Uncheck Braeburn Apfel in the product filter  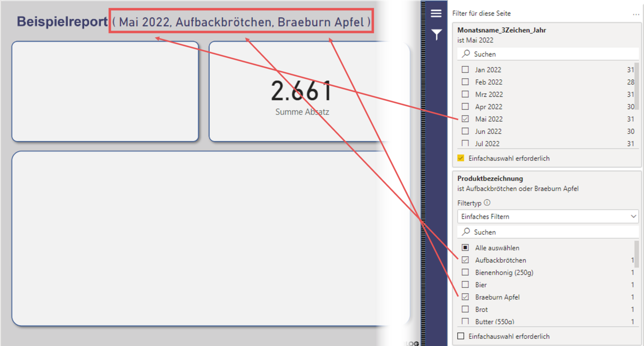[x=465, y=297]
